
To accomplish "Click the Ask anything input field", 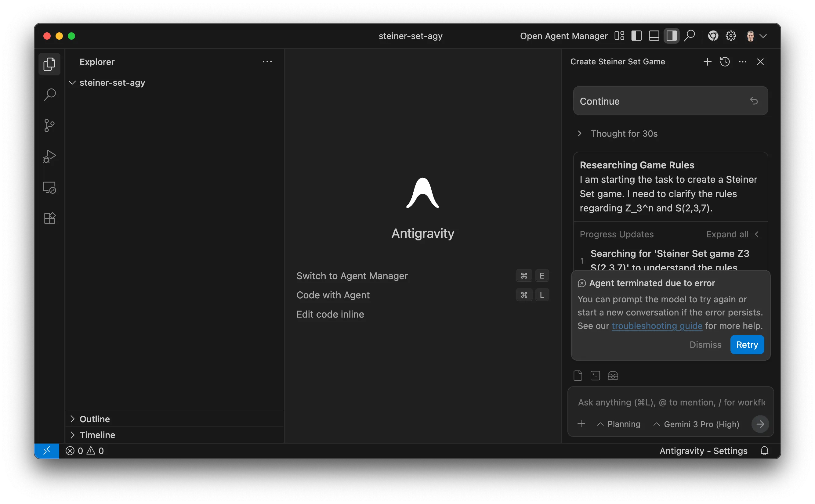I will (x=670, y=402).
